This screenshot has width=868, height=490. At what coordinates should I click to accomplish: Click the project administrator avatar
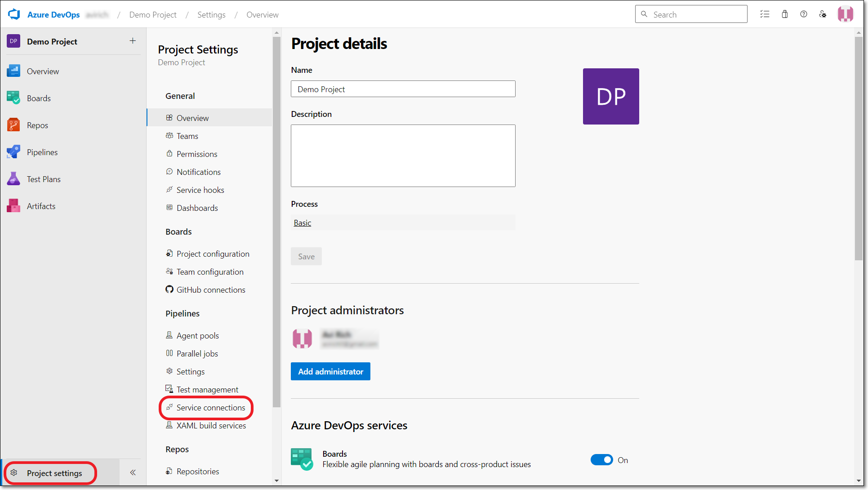302,339
